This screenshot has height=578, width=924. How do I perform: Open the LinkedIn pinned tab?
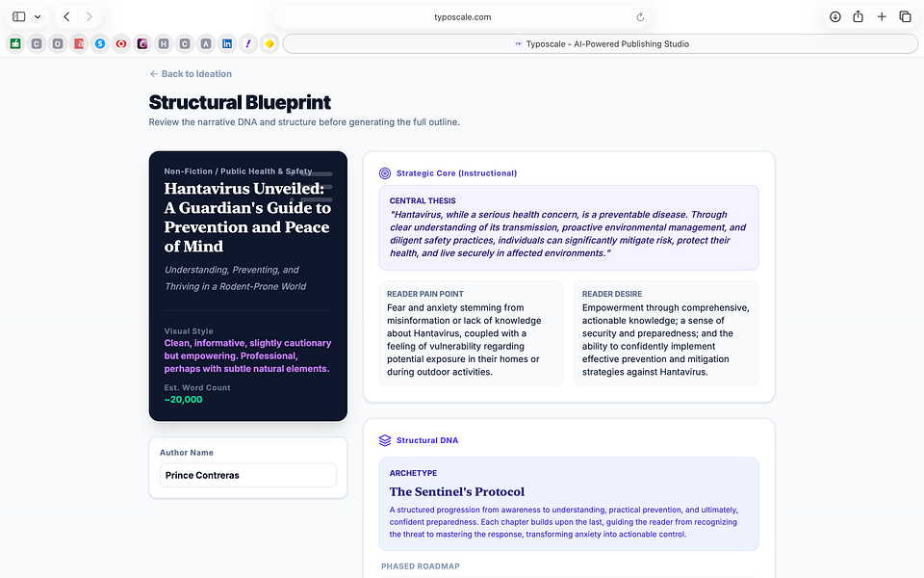click(227, 43)
